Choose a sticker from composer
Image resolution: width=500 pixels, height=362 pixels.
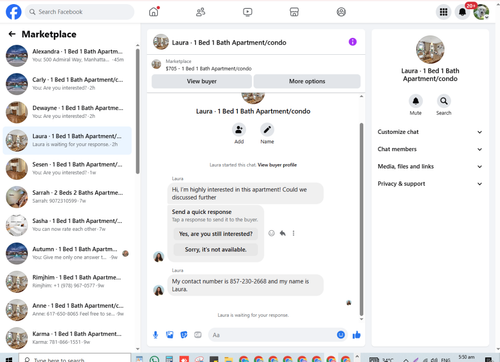[184, 335]
